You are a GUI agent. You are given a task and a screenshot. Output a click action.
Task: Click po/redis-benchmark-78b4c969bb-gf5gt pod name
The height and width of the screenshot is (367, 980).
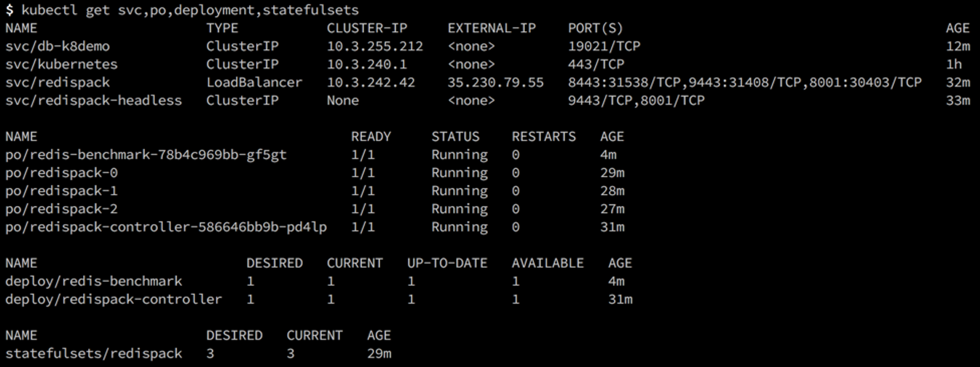(146, 155)
